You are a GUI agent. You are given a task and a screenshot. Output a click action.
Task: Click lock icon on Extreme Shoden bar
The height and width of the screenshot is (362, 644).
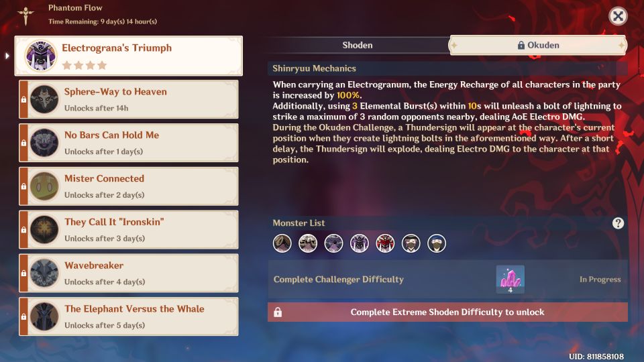click(278, 312)
